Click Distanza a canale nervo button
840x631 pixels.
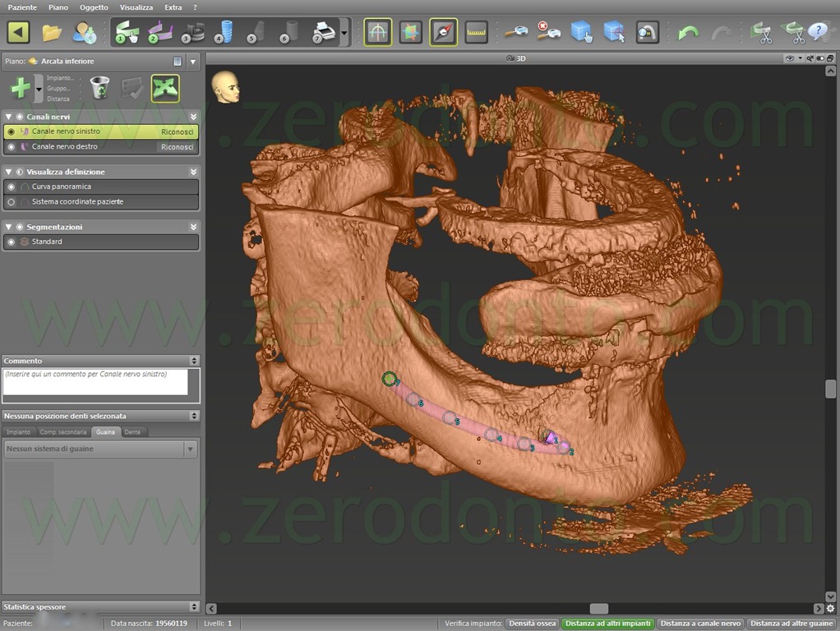[700, 624]
